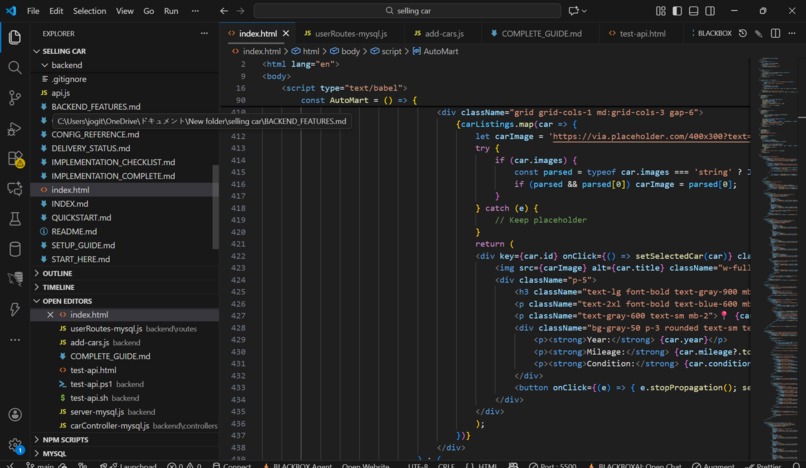Open the Go menu

[149, 11]
